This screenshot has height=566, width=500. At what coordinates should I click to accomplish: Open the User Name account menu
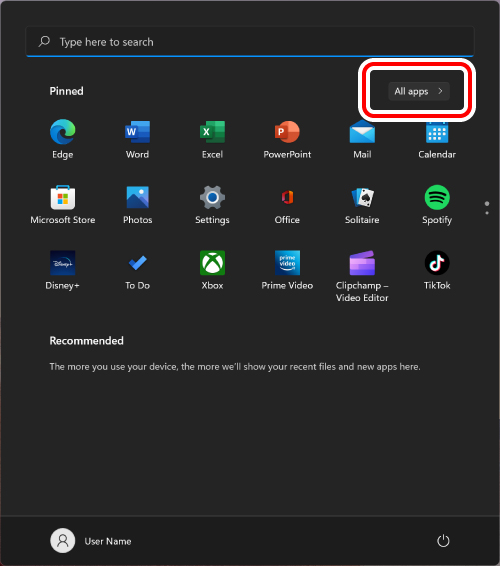click(x=91, y=541)
